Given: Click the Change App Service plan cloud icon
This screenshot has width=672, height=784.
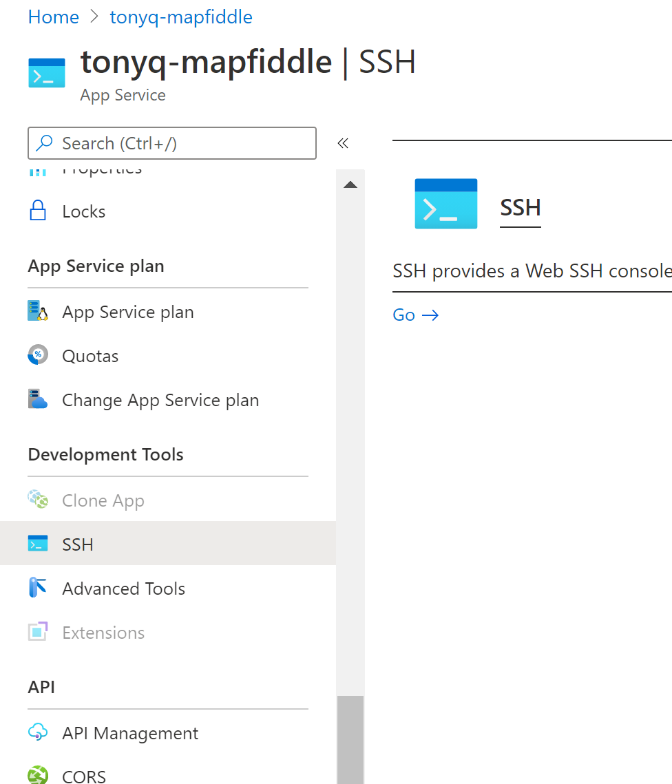Looking at the screenshot, I should (x=38, y=399).
